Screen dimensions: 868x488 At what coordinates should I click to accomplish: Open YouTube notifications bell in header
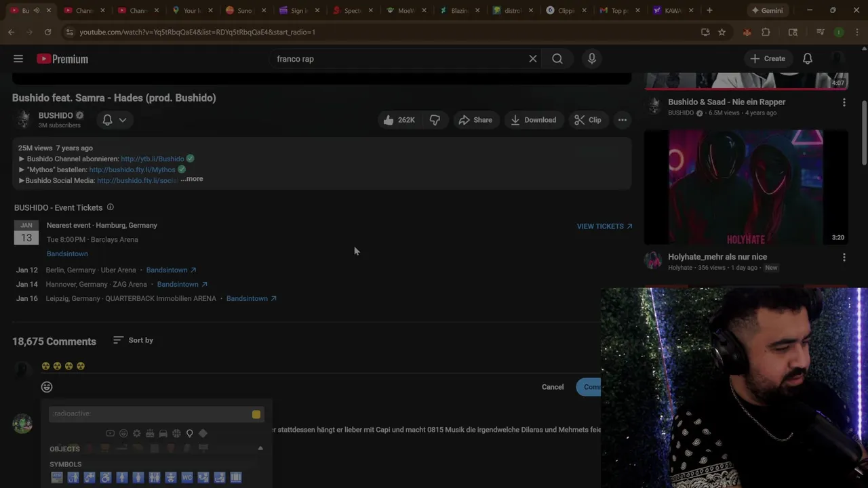coord(808,59)
